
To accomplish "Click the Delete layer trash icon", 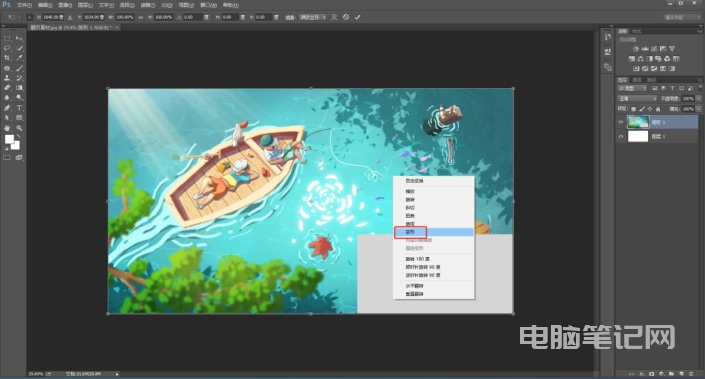I will coord(691,374).
